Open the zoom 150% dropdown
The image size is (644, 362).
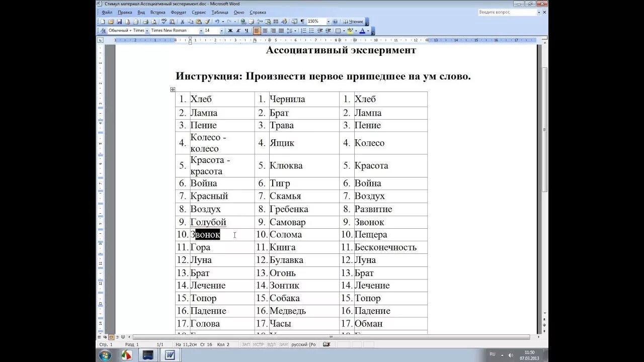click(329, 22)
